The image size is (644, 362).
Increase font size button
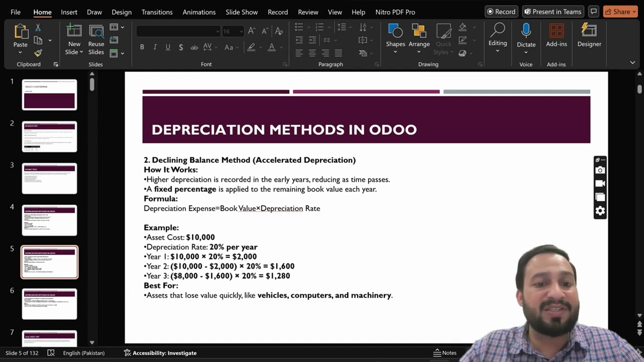[252, 31]
